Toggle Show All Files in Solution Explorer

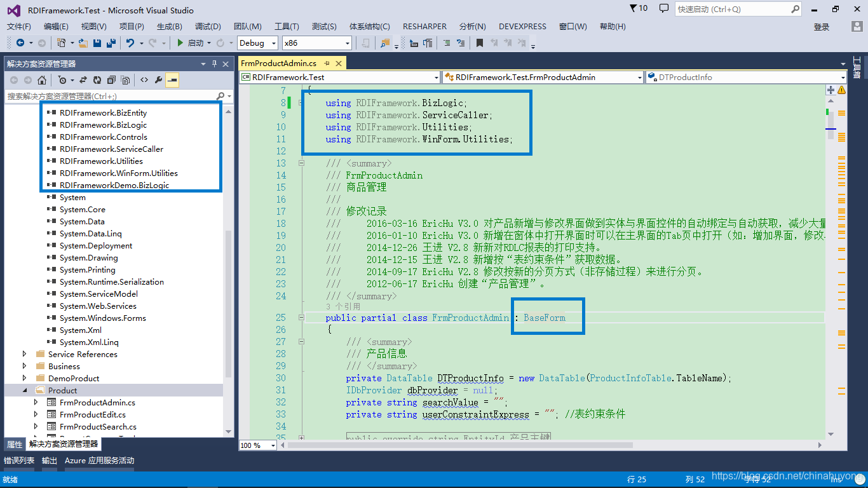pyautogui.click(x=125, y=80)
